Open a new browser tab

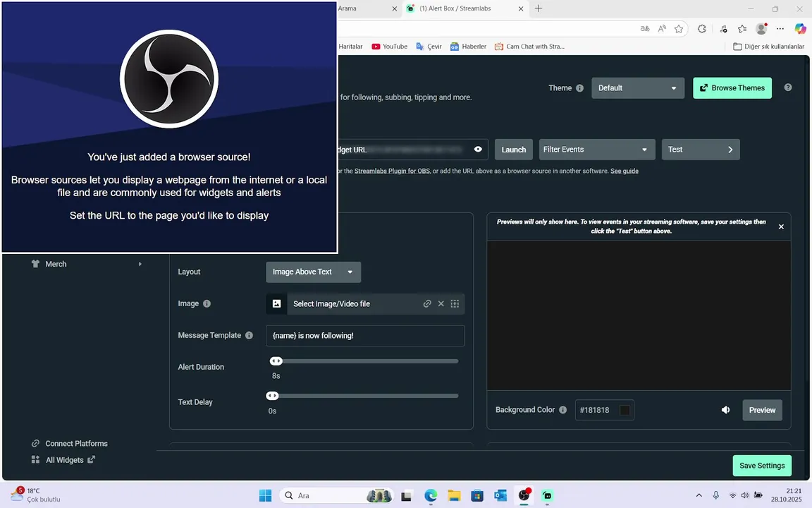[538, 8]
